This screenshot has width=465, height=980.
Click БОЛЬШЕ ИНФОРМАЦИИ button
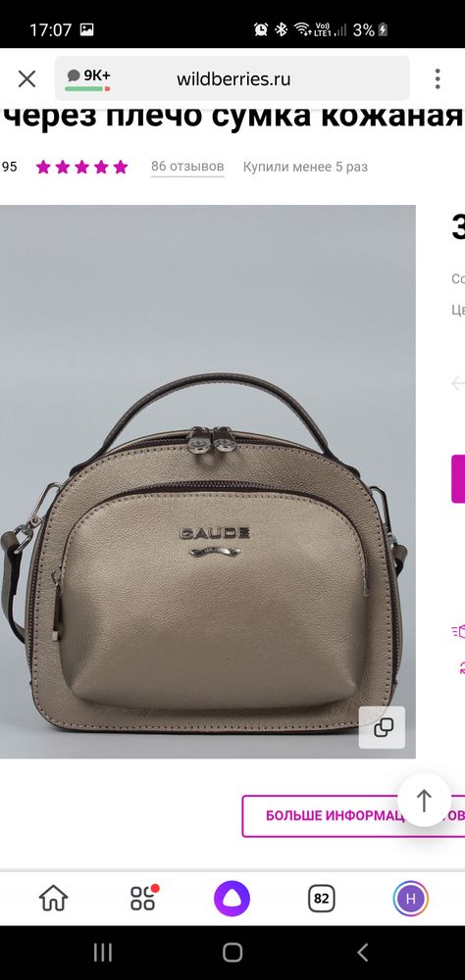tap(353, 815)
